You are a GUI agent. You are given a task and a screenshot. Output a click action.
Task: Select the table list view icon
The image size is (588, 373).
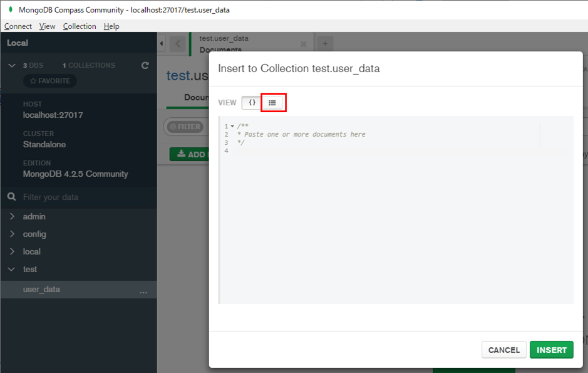[273, 102]
